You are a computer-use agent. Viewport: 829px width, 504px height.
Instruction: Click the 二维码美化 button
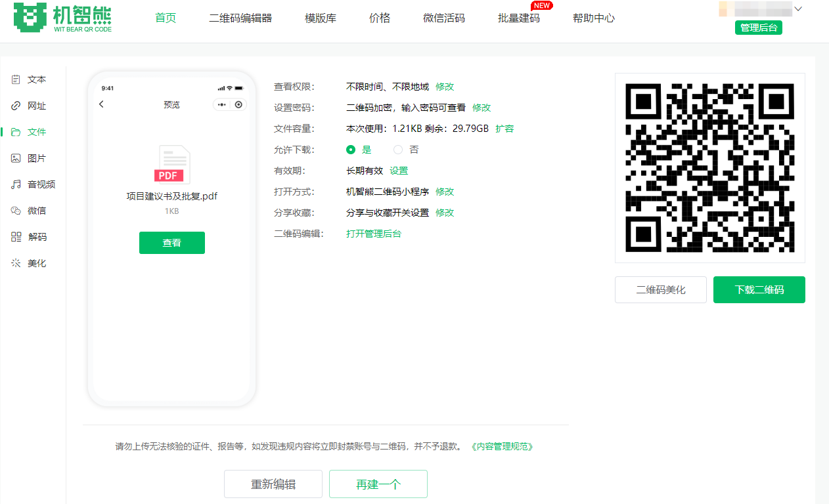coord(660,289)
